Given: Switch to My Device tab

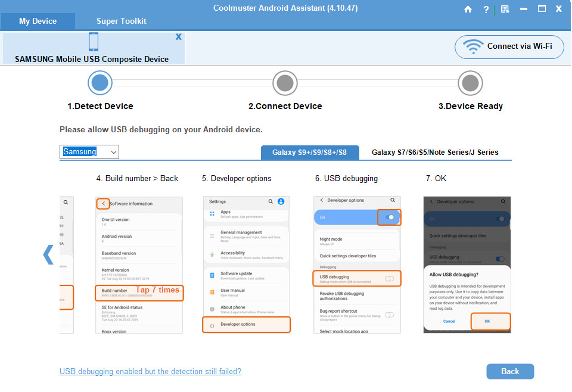Looking at the screenshot, I should click(38, 21).
